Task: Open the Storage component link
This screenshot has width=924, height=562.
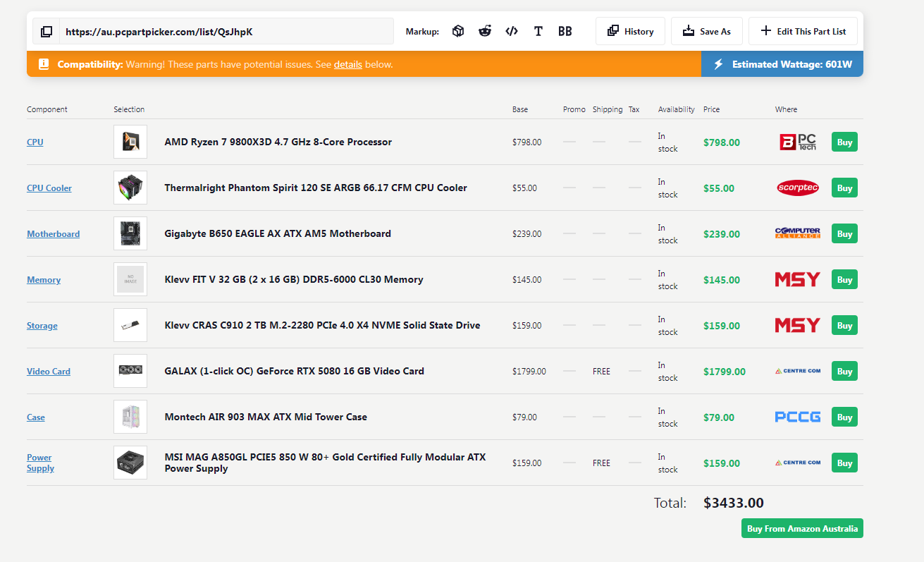Action: [x=42, y=326]
